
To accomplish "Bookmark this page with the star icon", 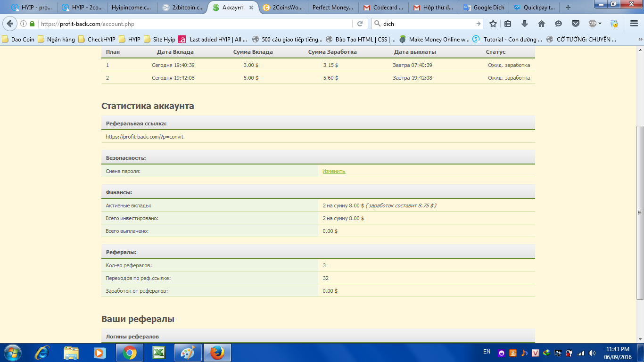I will [x=493, y=24].
